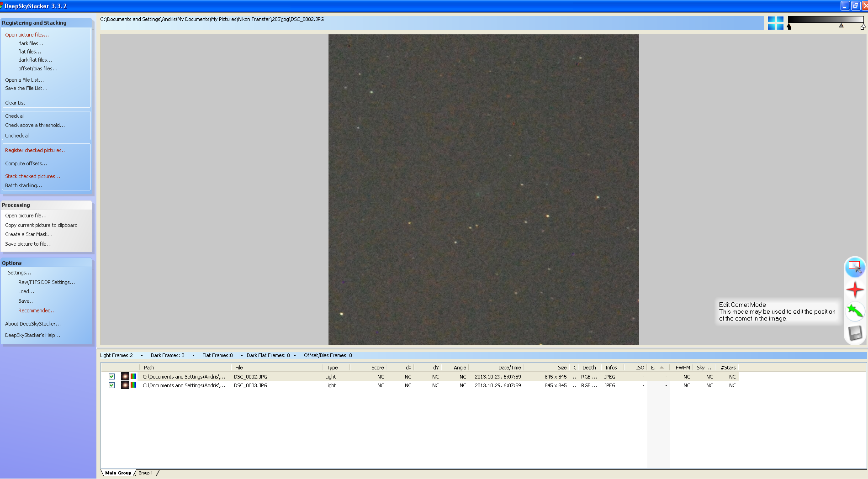Sort list by Depth column header
This screenshot has height=479, width=868.
pyautogui.click(x=590, y=368)
